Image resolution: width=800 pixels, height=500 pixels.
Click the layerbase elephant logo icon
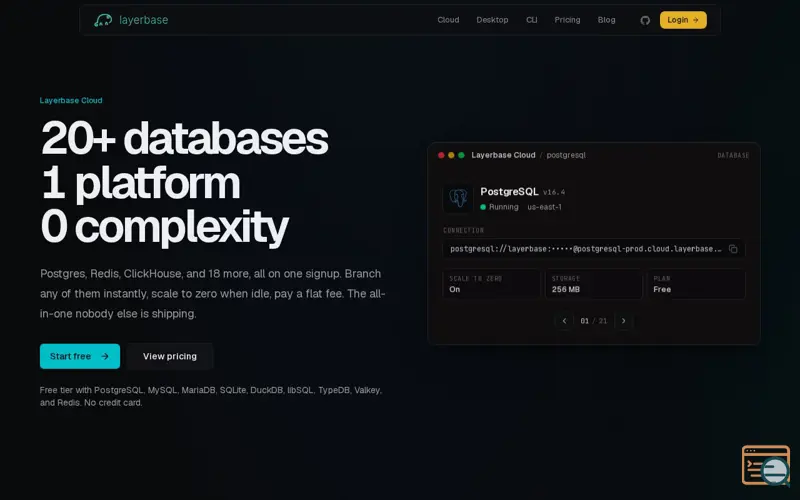103,20
